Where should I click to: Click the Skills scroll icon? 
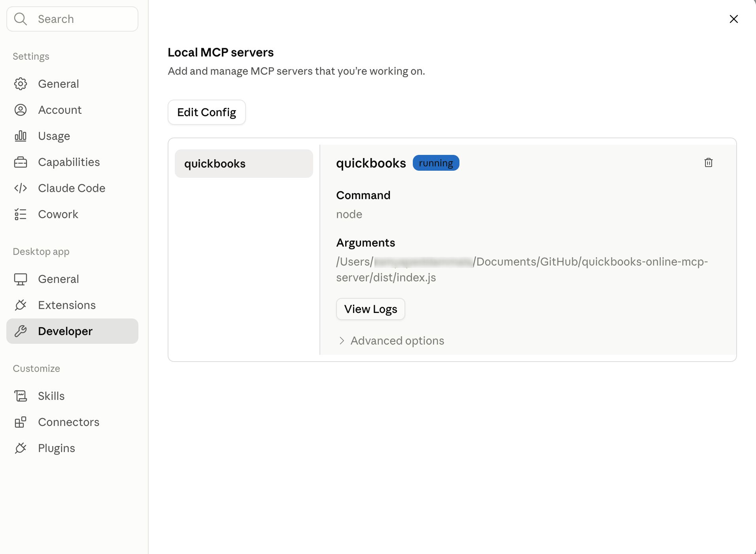pyautogui.click(x=21, y=396)
